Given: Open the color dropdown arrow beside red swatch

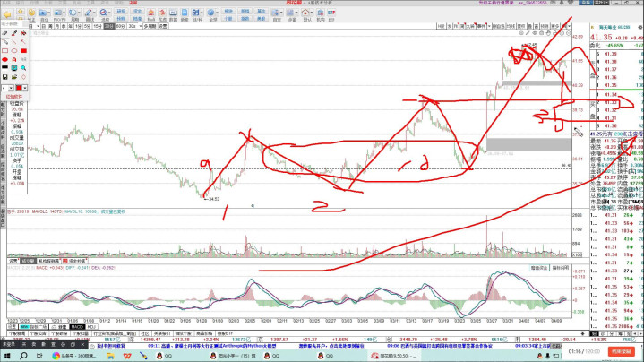Looking at the screenshot, I should 25,88.
